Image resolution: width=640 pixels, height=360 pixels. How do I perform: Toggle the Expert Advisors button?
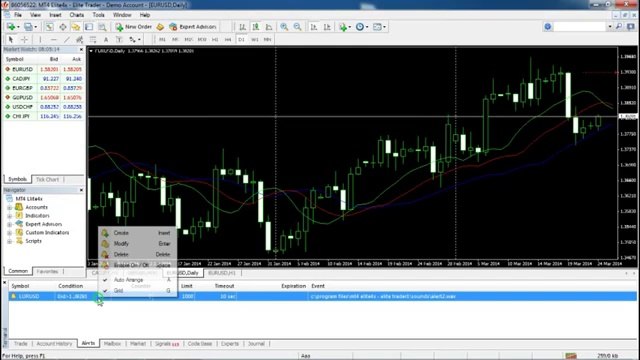(x=193, y=27)
